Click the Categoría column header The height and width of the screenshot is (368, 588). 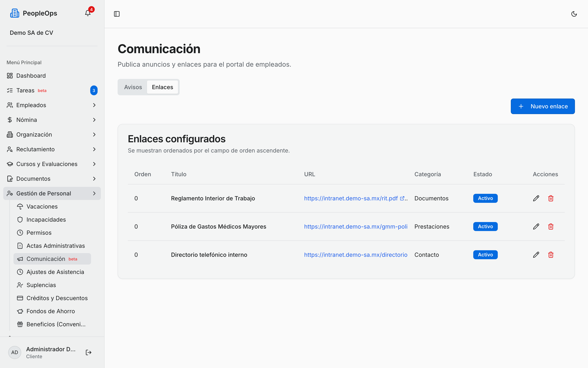point(427,174)
